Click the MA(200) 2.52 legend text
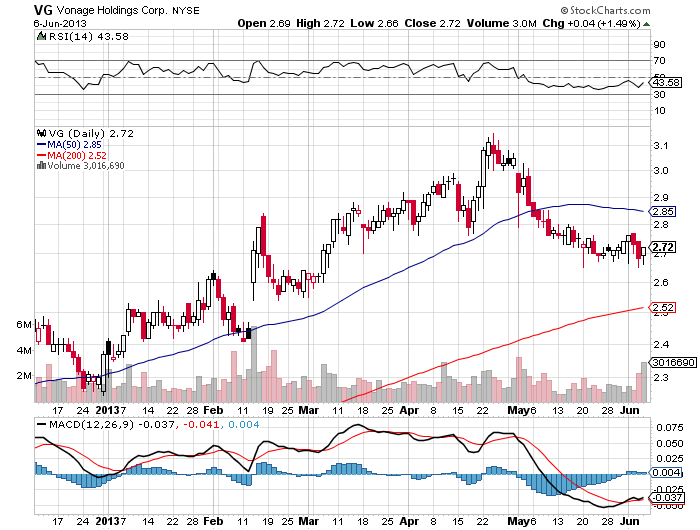The width and height of the screenshot is (700, 530). [77, 155]
